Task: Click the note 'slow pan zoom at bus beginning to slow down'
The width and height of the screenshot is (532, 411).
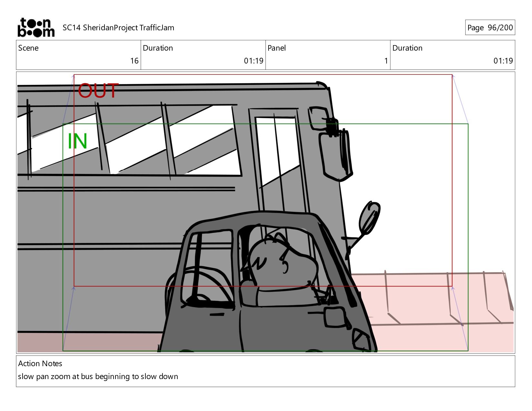Action: click(x=98, y=377)
